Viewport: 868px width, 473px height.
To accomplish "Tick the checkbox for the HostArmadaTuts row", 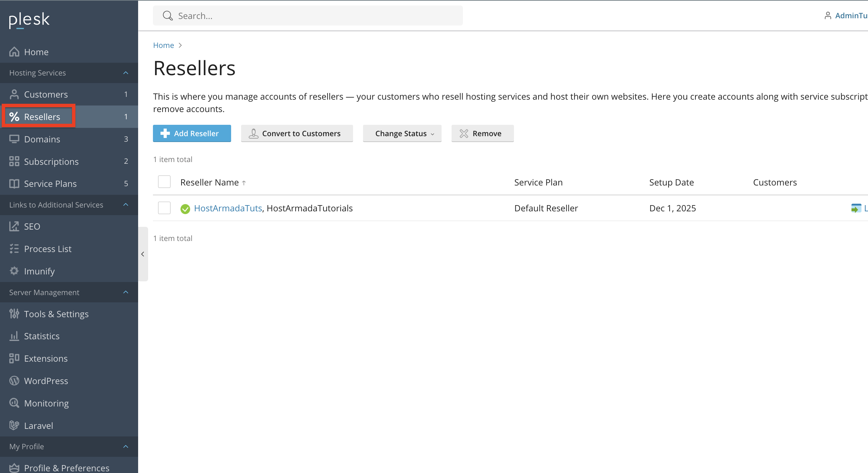I will click(164, 208).
